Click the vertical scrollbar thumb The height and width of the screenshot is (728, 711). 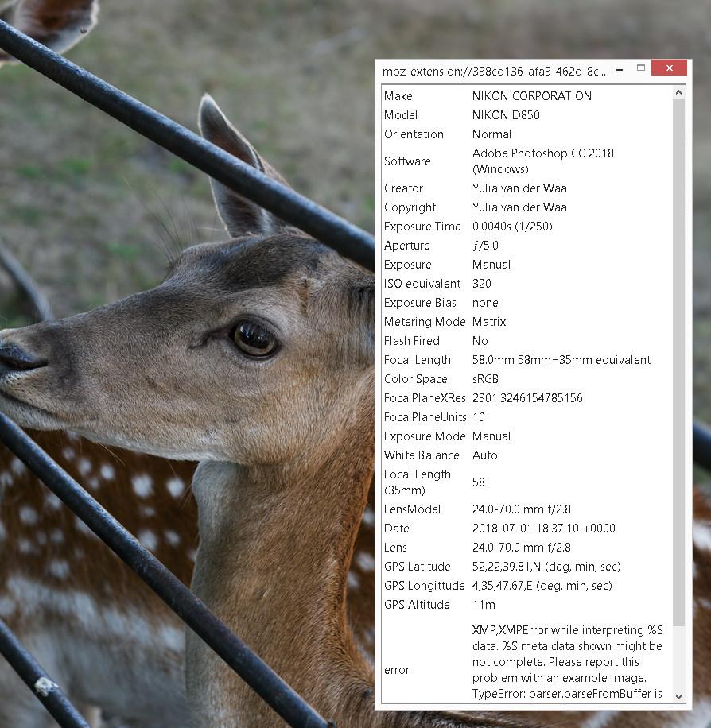[x=678, y=362]
